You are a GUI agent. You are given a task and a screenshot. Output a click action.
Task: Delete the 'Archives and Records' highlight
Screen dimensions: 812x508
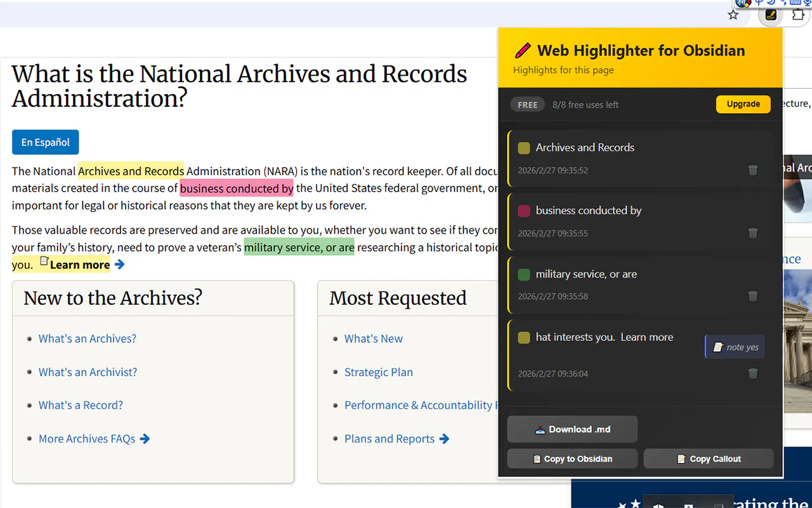click(x=753, y=170)
